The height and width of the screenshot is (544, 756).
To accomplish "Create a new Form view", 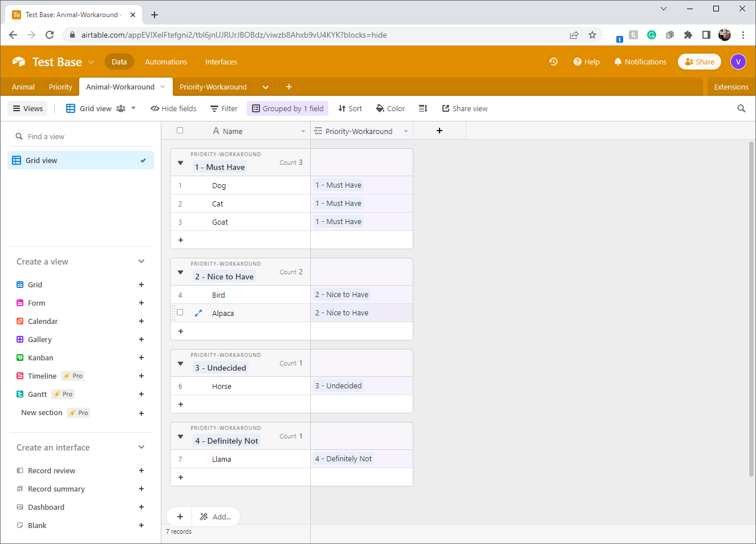I will coord(141,303).
